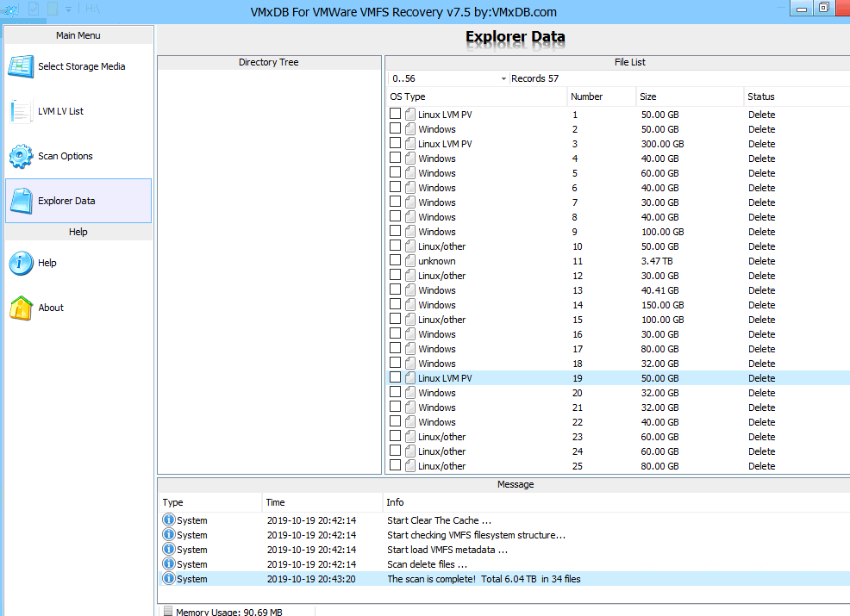Click the file icon for record number 22

pyautogui.click(x=409, y=421)
